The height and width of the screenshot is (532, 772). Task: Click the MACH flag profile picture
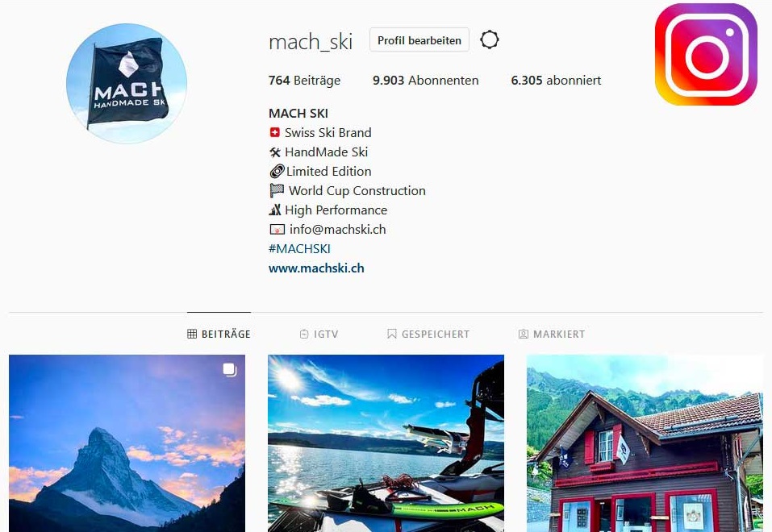coord(127,83)
